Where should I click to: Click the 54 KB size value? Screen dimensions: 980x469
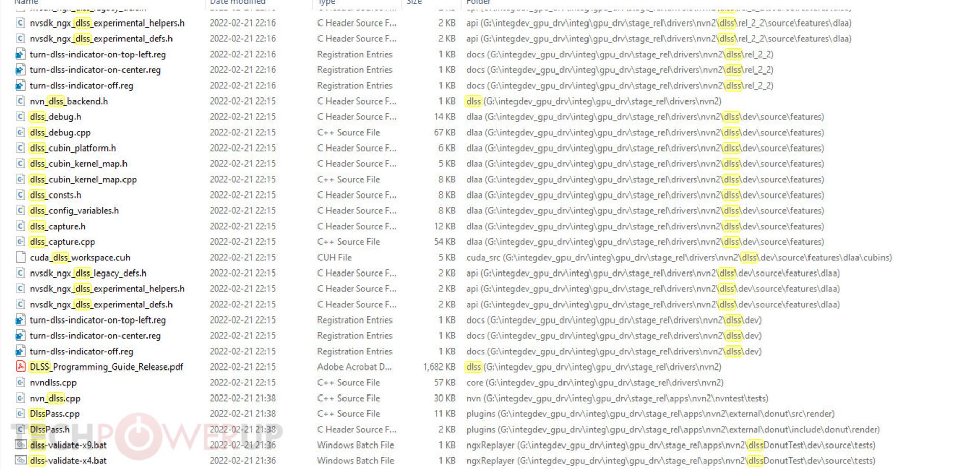click(445, 241)
